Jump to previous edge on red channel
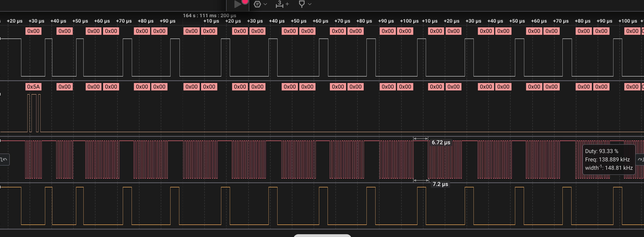Screen dimensions: 644x237 point(4,159)
